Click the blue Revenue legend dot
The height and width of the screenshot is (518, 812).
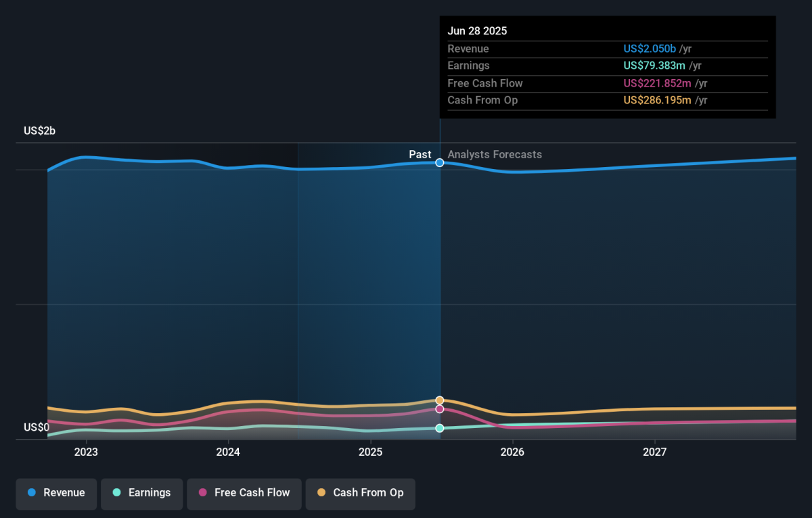click(x=32, y=493)
